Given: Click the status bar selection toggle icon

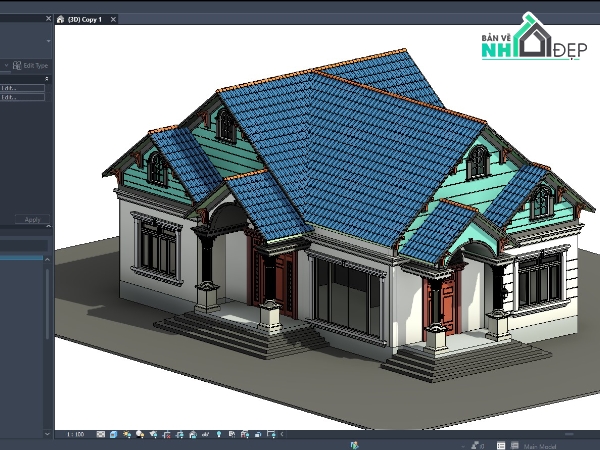Looking at the screenshot, I should [x=355, y=445].
